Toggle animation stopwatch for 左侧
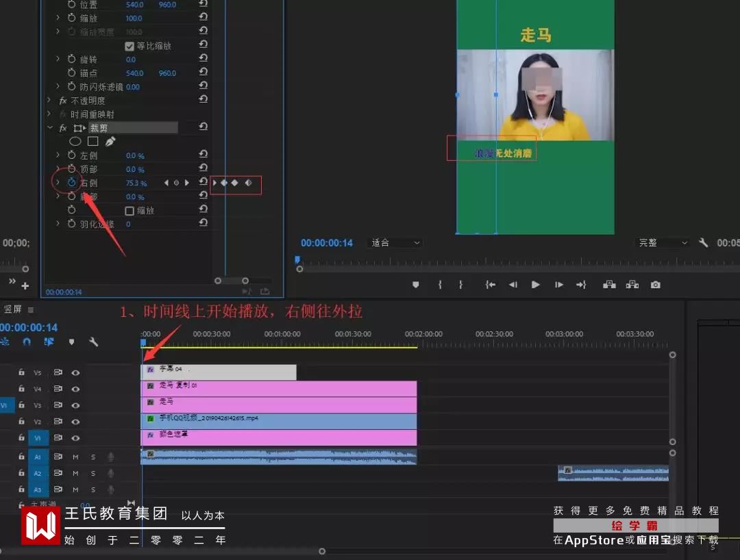Image resolution: width=740 pixels, height=560 pixels. [x=71, y=155]
